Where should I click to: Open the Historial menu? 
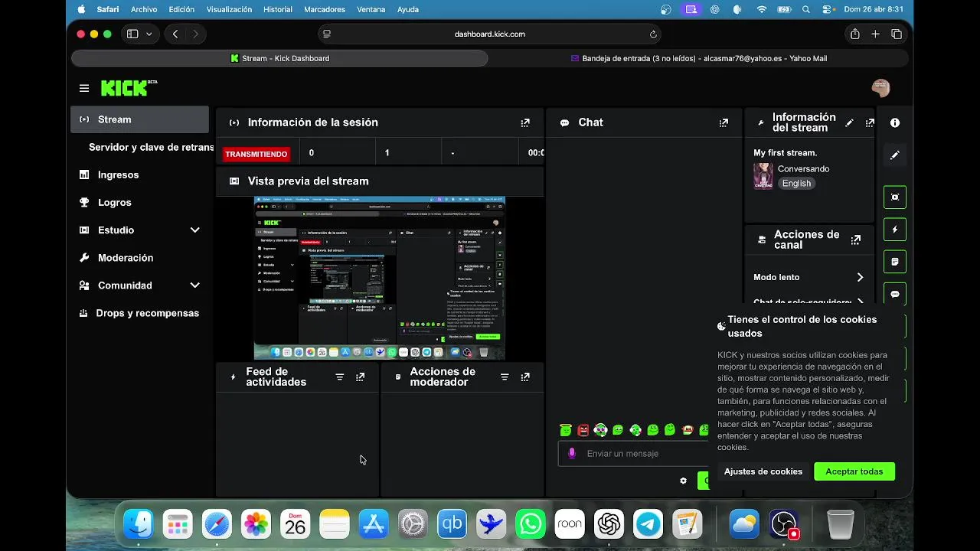coord(277,9)
